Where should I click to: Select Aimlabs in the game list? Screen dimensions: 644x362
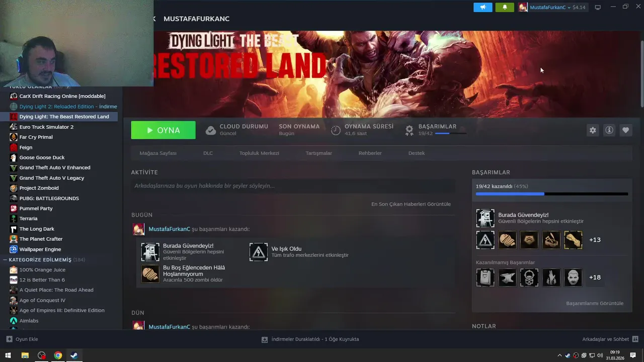click(29, 321)
